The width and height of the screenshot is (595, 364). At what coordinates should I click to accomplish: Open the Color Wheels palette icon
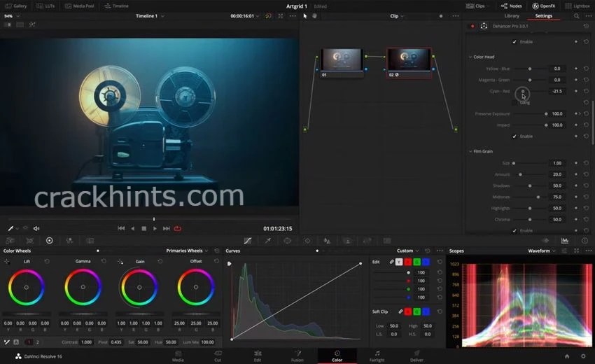point(49,241)
